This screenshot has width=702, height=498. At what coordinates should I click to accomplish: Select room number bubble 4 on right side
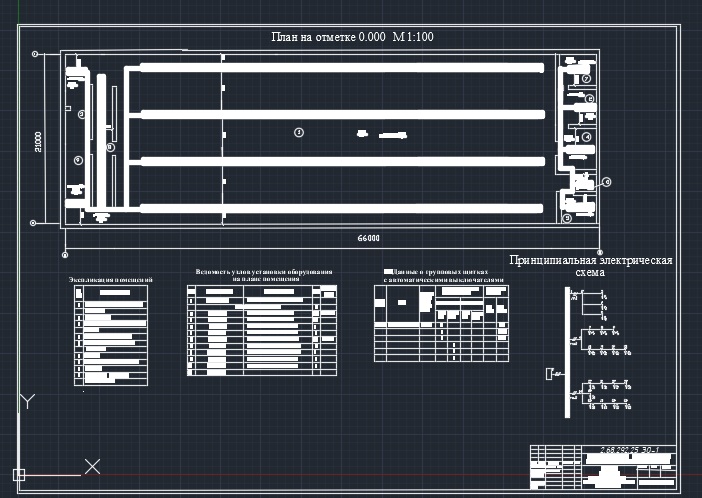click(588, 137)
